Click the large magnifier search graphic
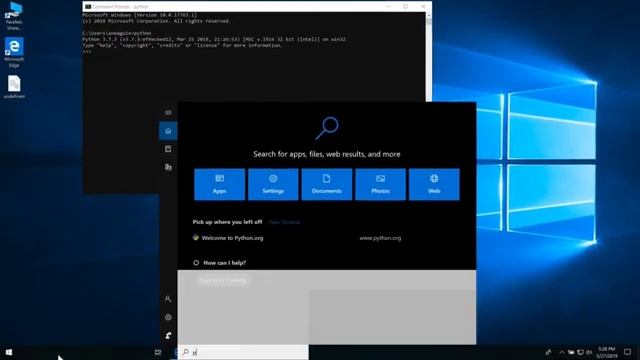 click(327, 128)
